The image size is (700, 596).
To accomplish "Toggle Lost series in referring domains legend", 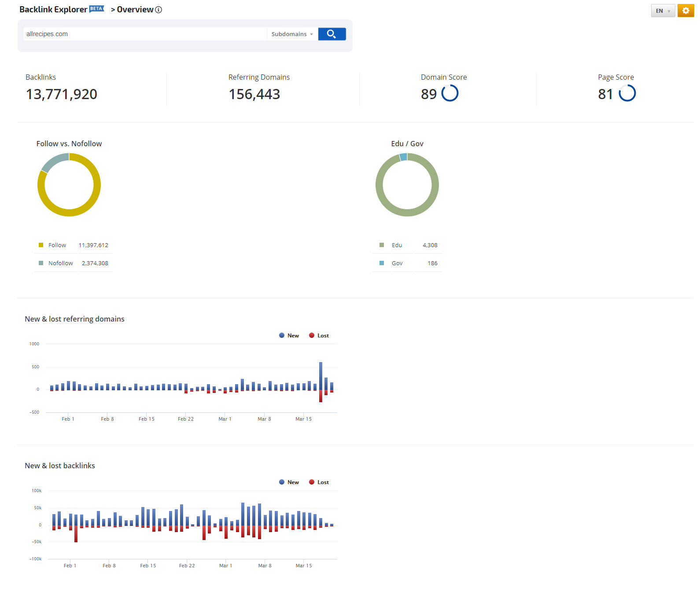I will [x=319, y=336].
